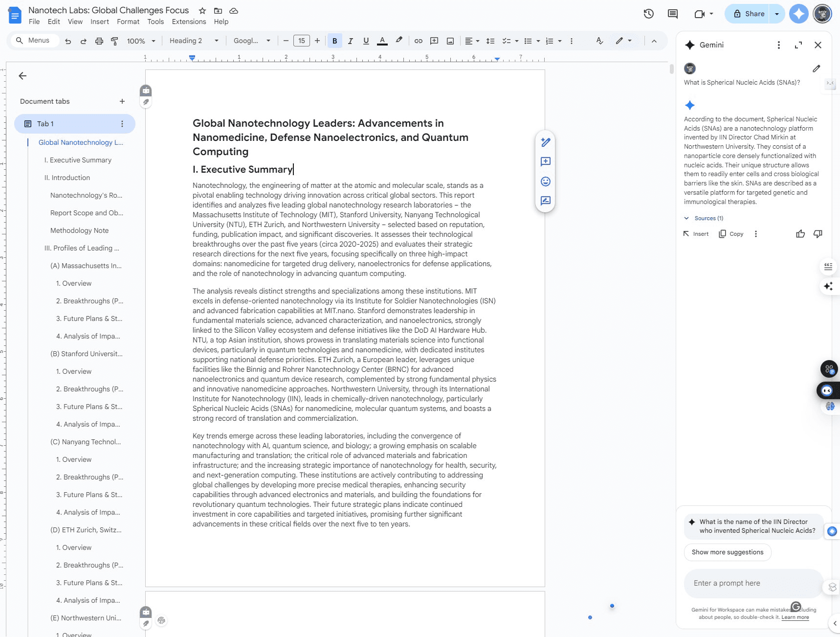Open the Insert menu
The height and width of the screenshot is (637, 840).
pyautogui.click(x=100, y=22)
